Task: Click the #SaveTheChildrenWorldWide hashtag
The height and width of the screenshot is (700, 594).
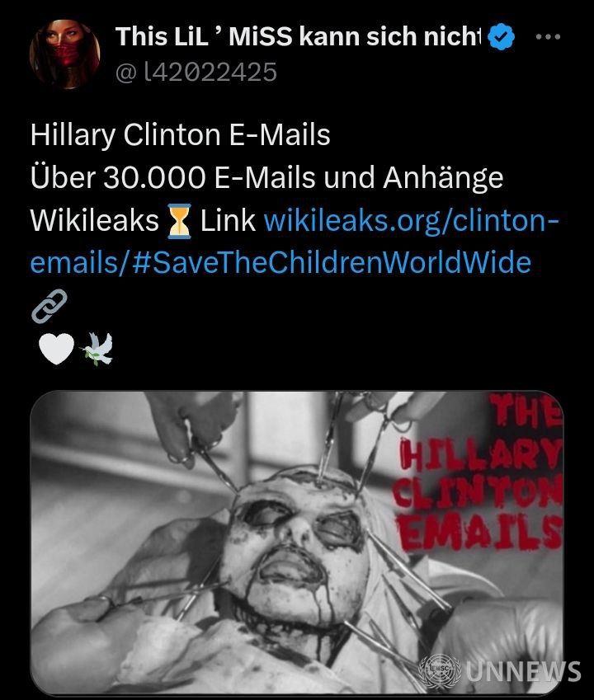Action: (332, 262)
